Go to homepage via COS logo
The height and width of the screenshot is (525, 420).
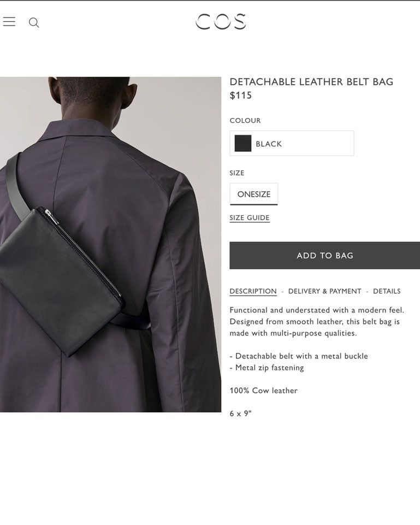(x=221, y=22)
